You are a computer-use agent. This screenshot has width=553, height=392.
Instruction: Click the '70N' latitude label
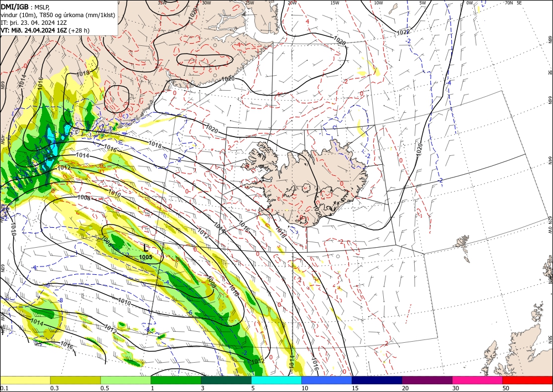click(509, 3)
